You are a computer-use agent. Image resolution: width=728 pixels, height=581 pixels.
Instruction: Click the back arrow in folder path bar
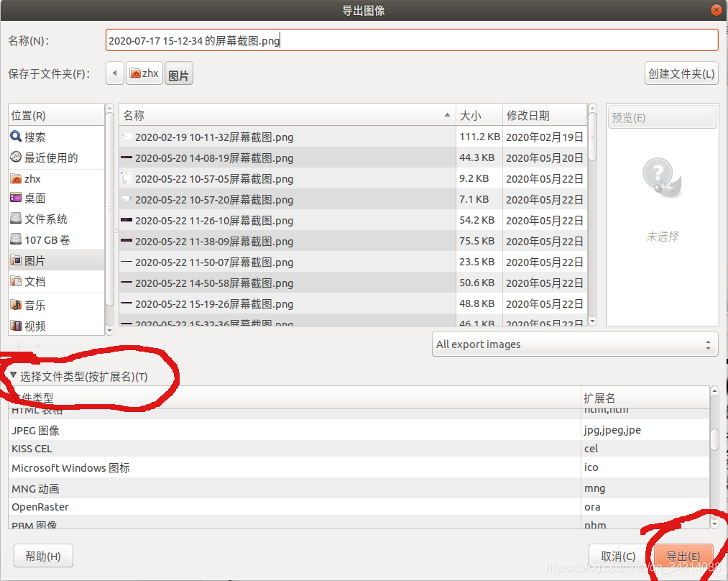[115, 73]
